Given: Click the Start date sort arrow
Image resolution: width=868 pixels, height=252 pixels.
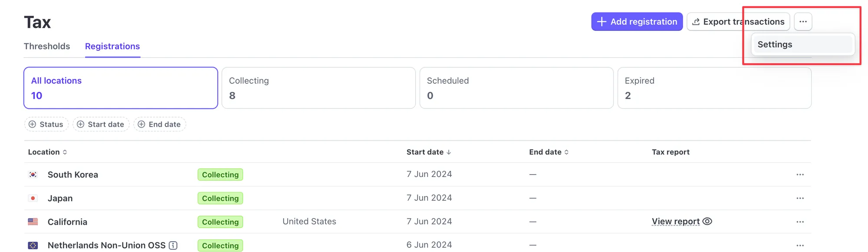Looking at the screenshot, I should [x=449, y=152].
